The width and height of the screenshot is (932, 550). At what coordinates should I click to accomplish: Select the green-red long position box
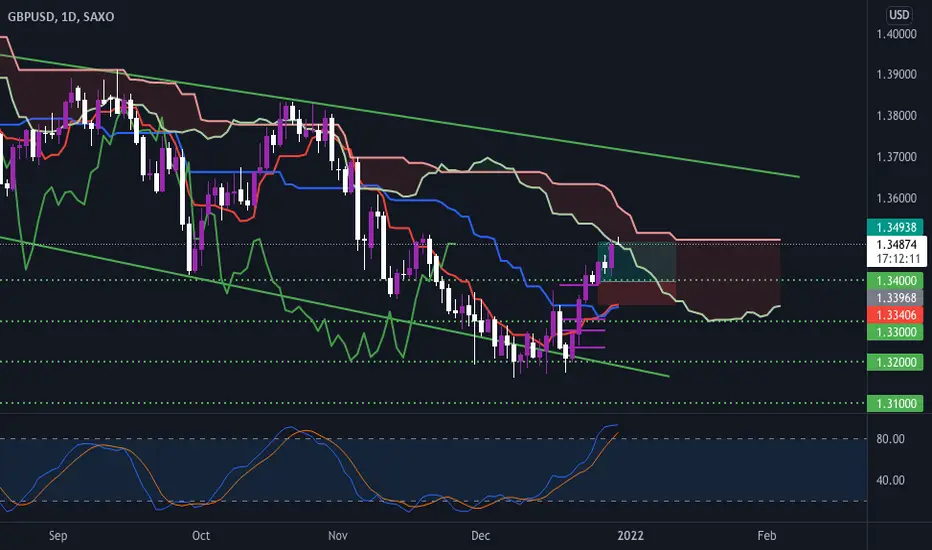[x=637, y=274]
